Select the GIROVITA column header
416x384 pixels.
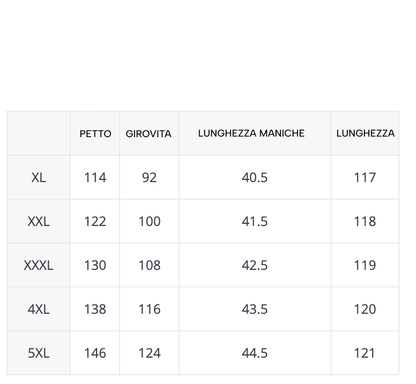point(149,134)
